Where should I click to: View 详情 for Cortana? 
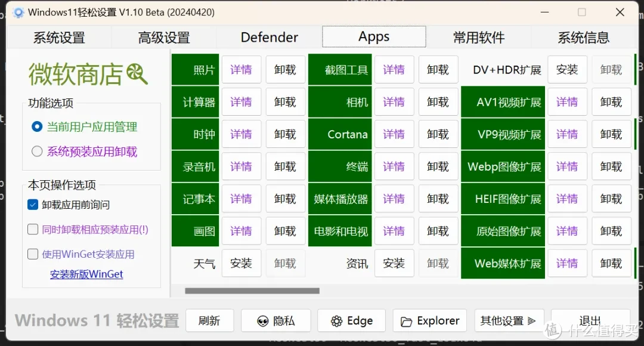(x=394, y=134)
